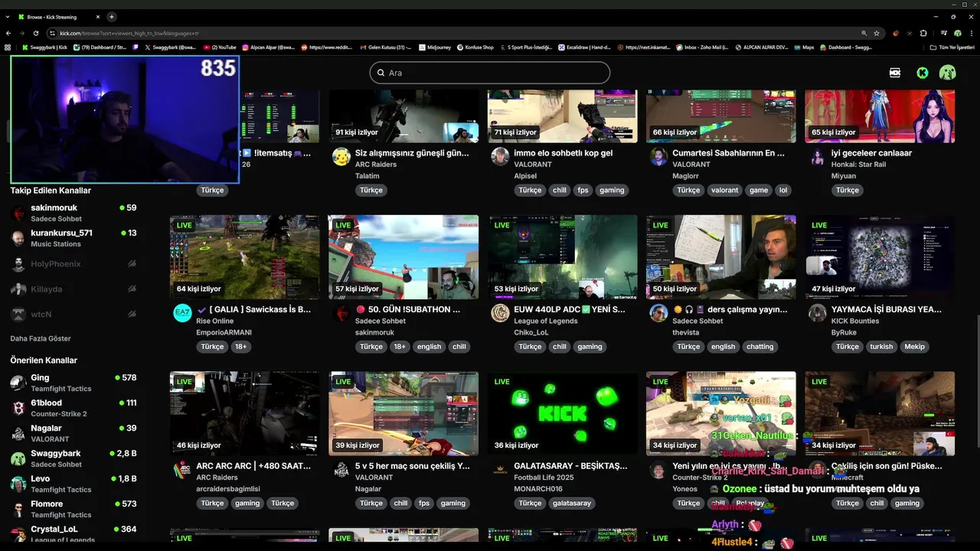Open the Midjourney bookmark
Viewport: 980px width, 551px height.
[435, 47]
